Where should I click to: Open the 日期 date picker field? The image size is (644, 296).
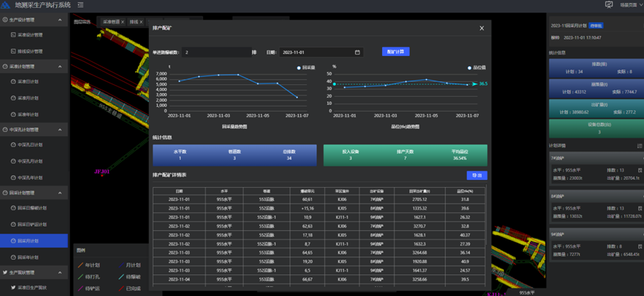tap(321, 52)
